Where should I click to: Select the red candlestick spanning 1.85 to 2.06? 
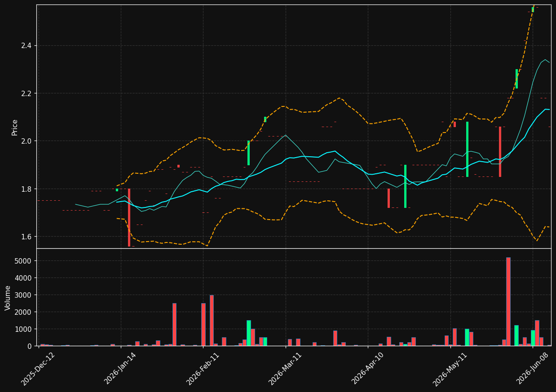[500, 152]
